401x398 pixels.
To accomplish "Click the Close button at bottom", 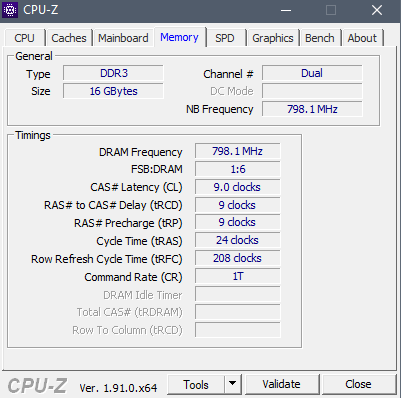I will [358, 384].
